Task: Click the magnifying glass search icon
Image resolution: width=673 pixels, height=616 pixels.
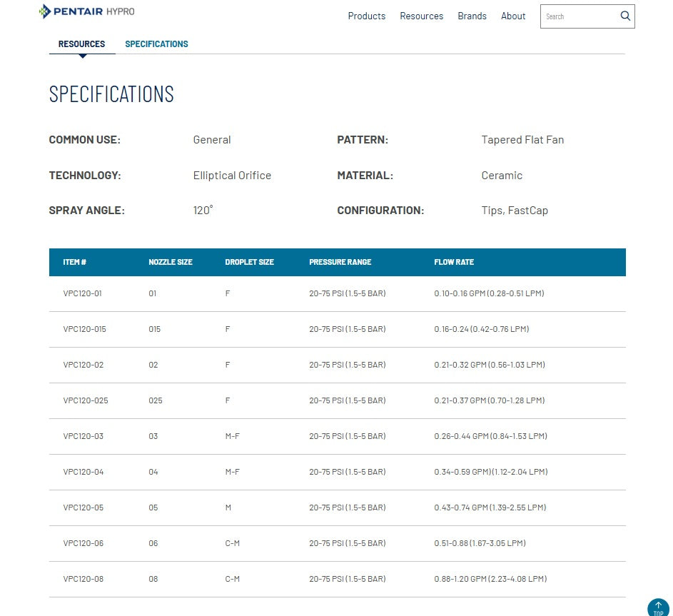Action: click(625, 16)
